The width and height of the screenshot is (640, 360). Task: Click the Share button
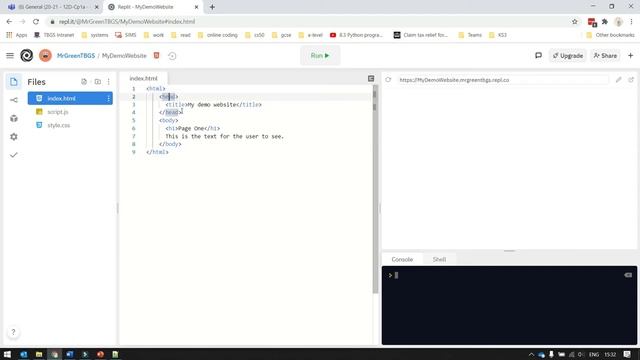coord(605,56)
